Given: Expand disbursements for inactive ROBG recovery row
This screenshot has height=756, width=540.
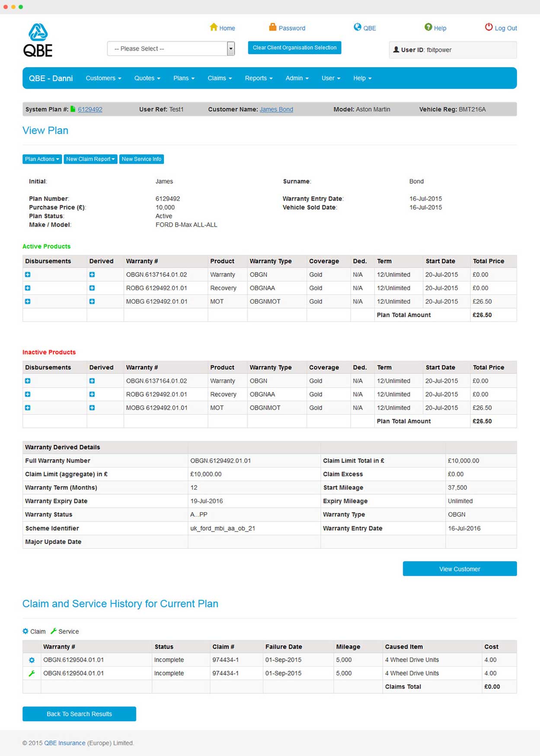Looking at the screenshot, I should pos(28,394).
